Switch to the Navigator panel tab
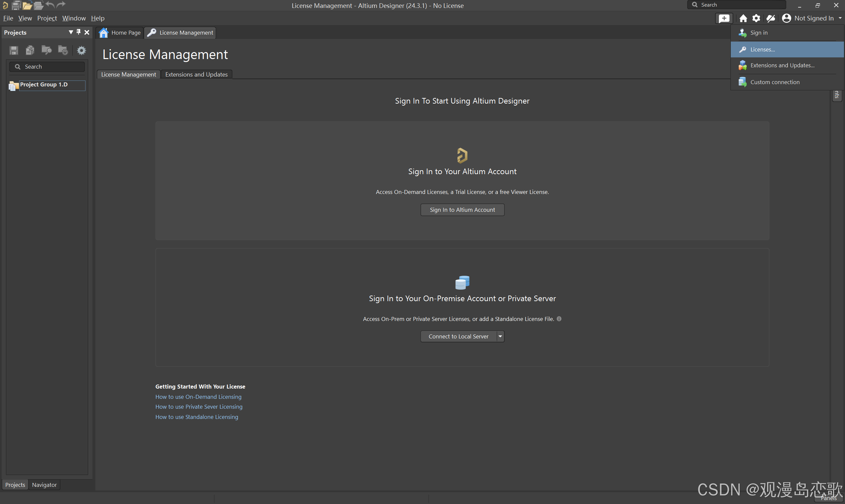This screenshot has height=504, width=845. coord(44,485)
